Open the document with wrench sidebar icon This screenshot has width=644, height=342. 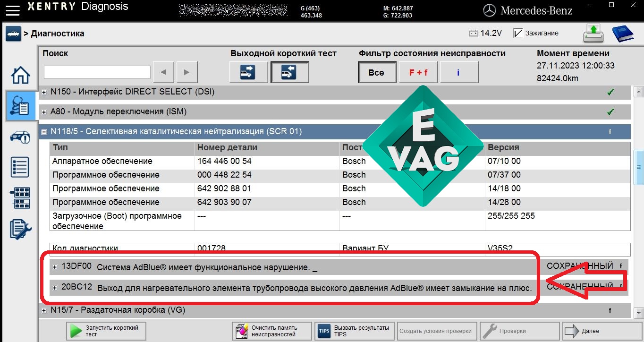click(x=20, y=229)
